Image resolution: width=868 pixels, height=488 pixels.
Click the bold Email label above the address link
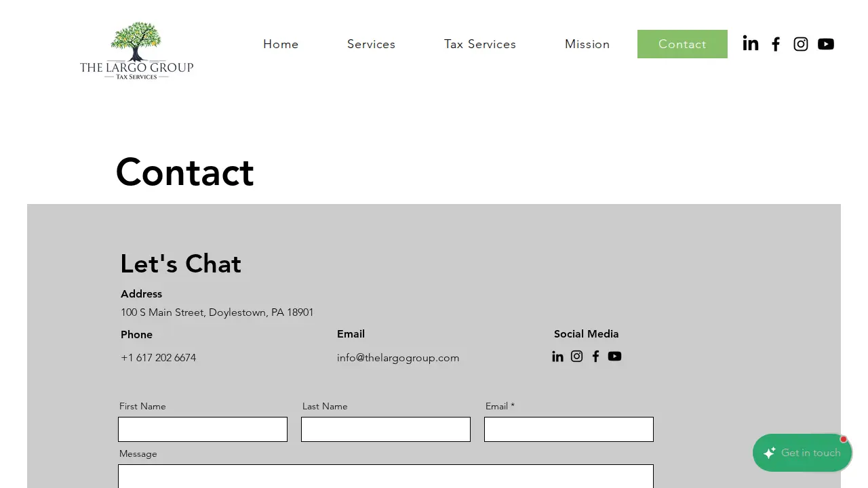(351, 334)
